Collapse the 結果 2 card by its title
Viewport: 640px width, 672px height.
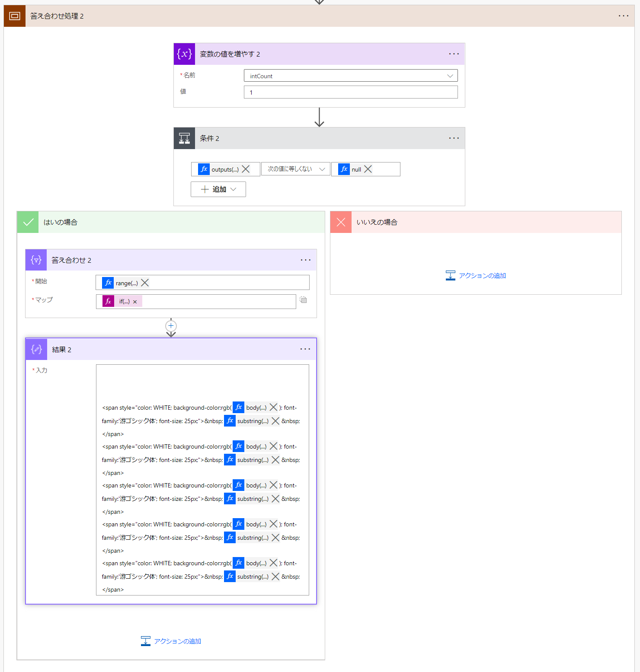point(61,350)
